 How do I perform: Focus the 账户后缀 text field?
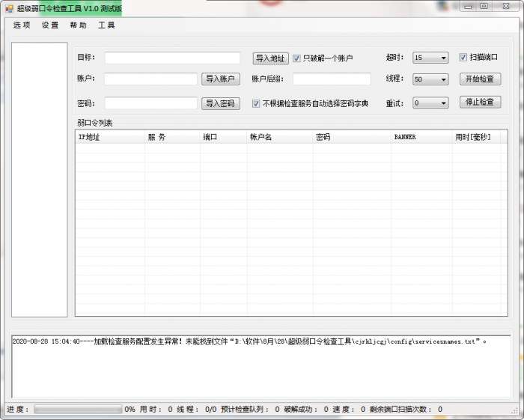click(331, 79)
